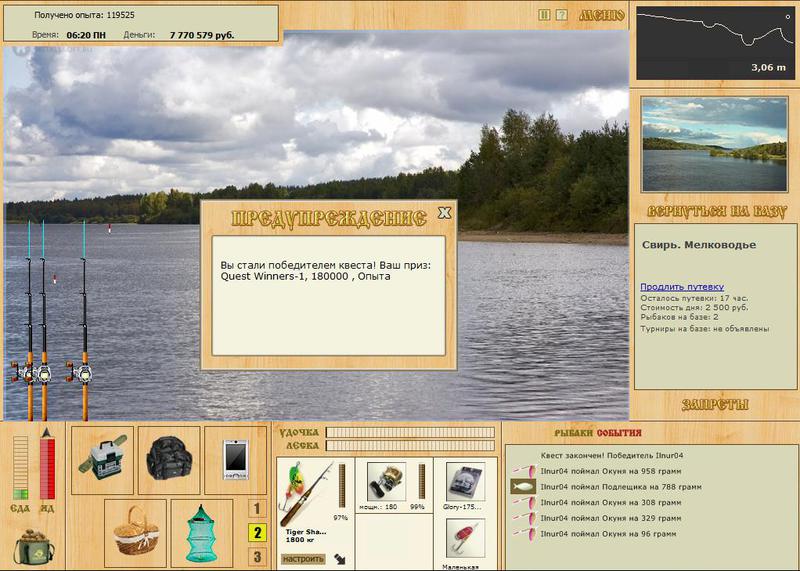This screenshot has width=800, height=571.
Task: Pause the game with the pause icon
Action: pyautogui.click(x=544, y=15)
